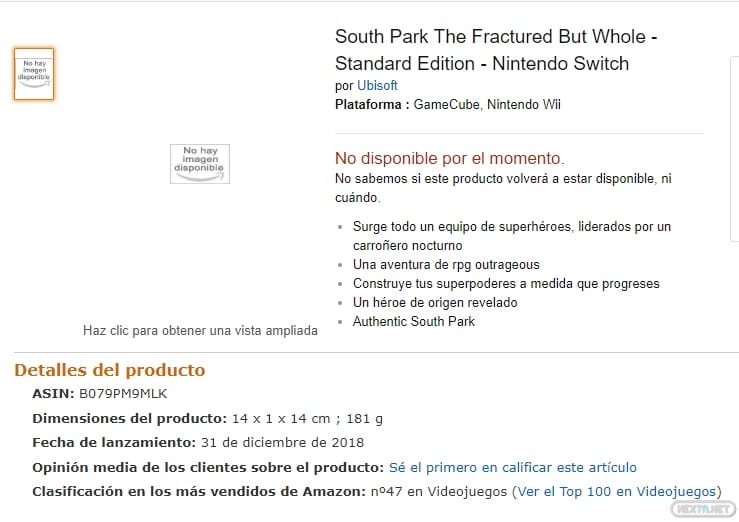This screenshot has height=522, width=739.
Task: Click the South Park product title
Action: 496,50
